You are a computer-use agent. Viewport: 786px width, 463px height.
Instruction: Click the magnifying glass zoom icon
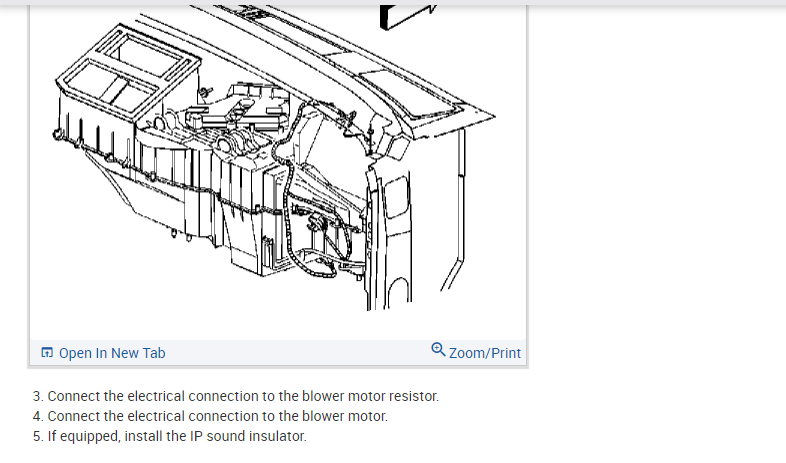(x=438, y=350)
